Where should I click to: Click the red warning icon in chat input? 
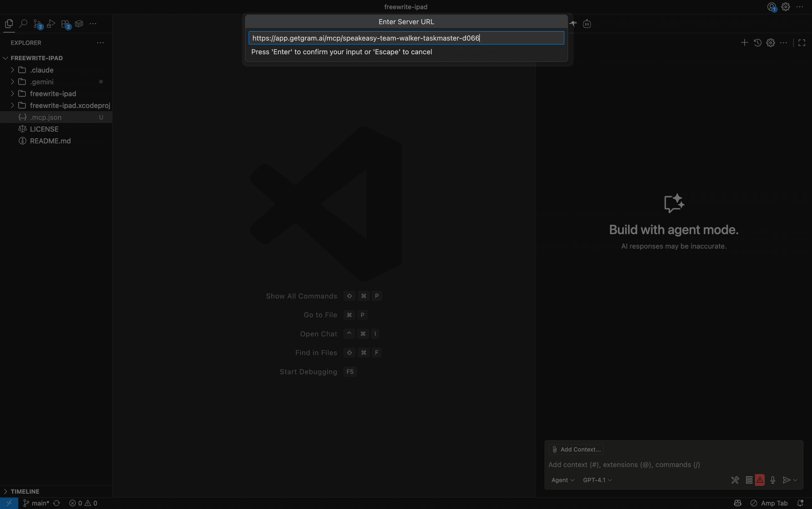[760, 480]
